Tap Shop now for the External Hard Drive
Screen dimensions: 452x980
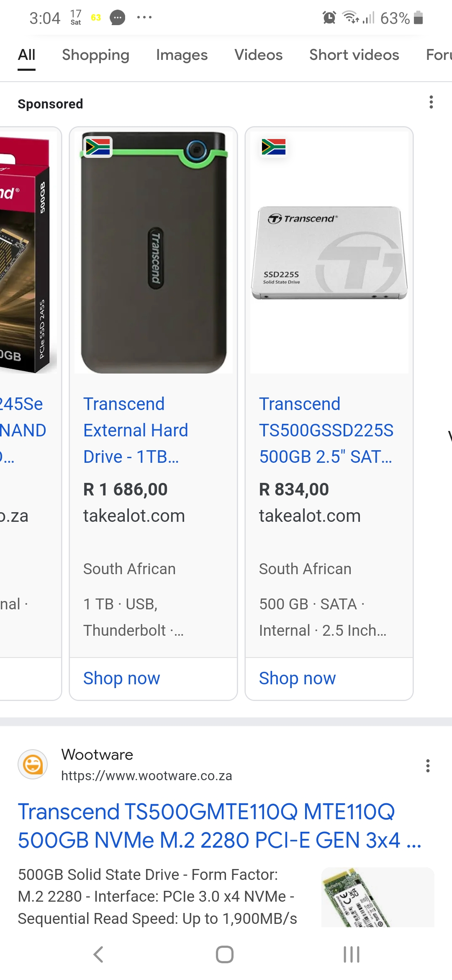tap(121, 678)
